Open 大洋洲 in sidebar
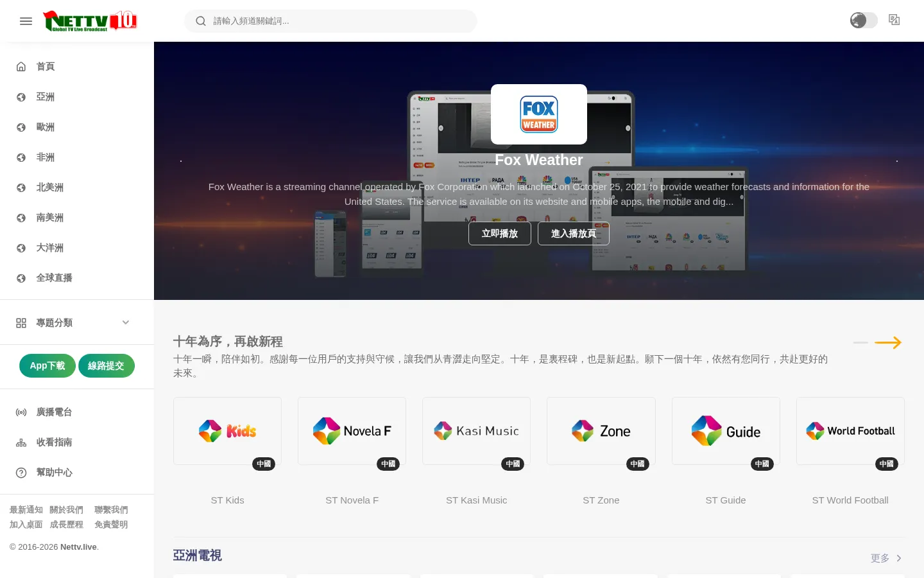The width and height of the screenshot is (924, 578). 50,248
